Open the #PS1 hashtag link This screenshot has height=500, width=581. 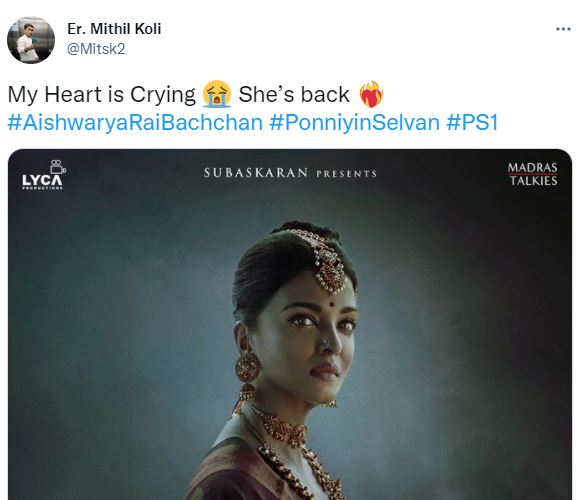[x=472, y=122]
